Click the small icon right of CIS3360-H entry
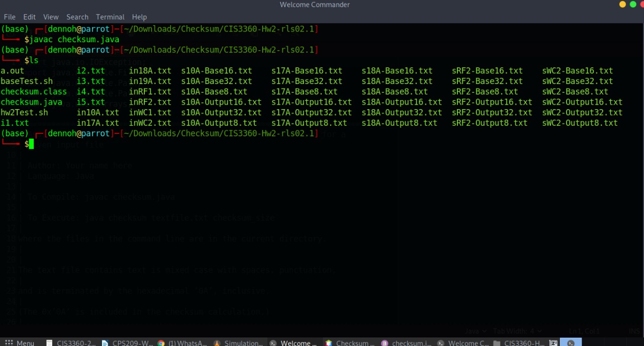Image resolution: width=644 pixels, height=346 pixels. (553, 343)
